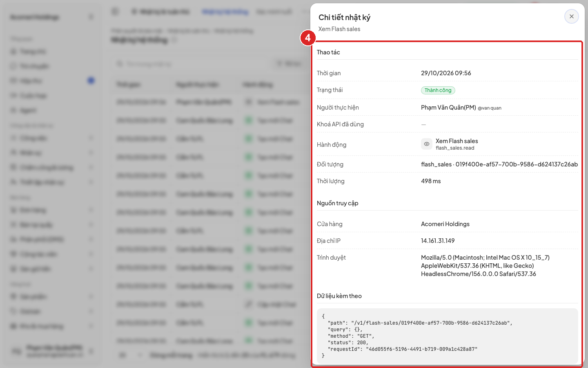Click the Người thực hiện field label

tap(338, 108)
